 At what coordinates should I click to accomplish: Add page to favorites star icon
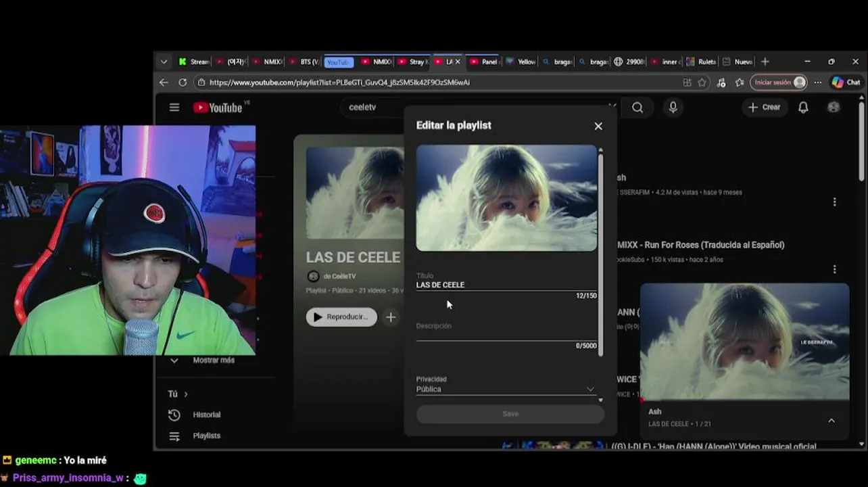coord(702,83)
